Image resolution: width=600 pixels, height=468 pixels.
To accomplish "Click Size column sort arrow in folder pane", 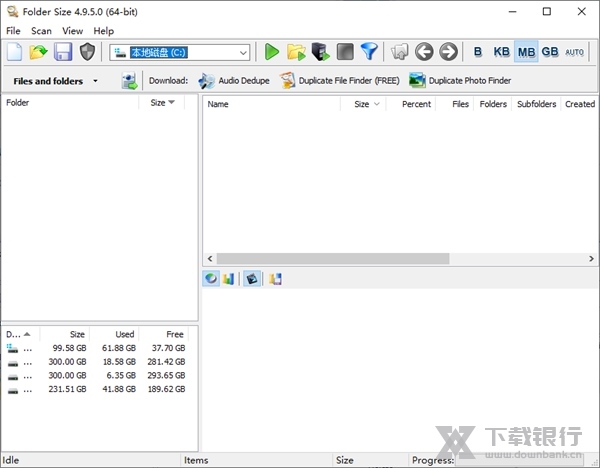I will point(171,102).
